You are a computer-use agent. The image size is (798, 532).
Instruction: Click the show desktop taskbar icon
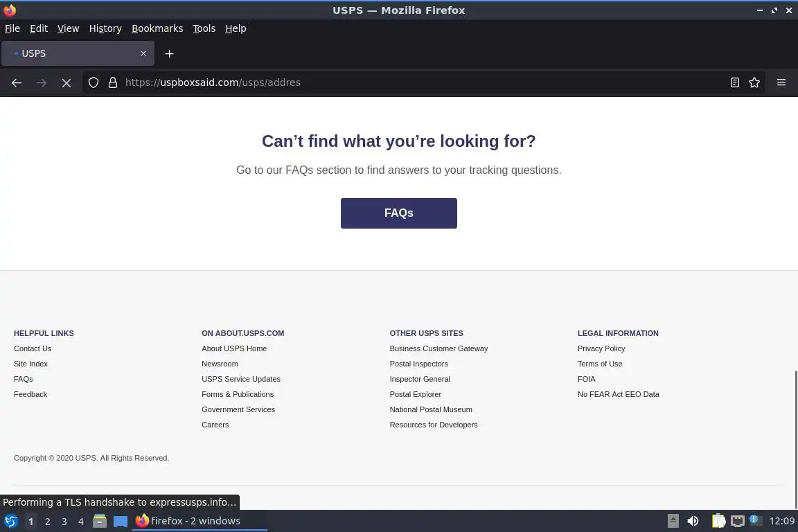(120, 521)
